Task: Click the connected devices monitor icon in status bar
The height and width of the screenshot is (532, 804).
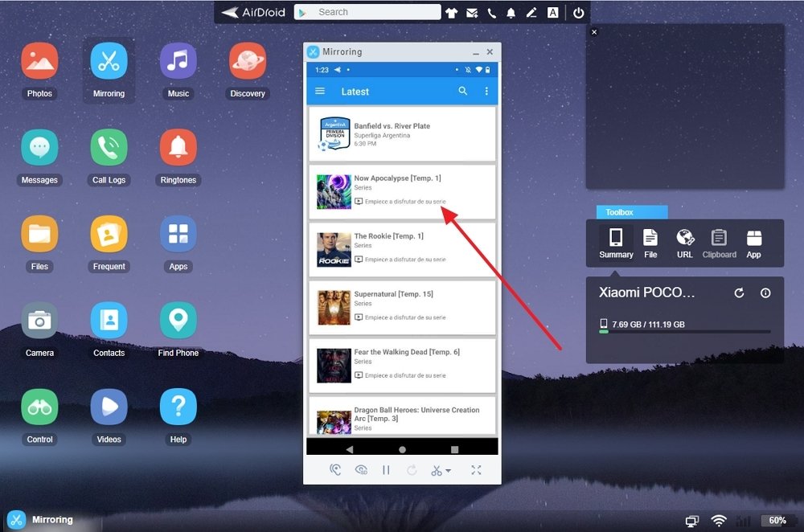Action: (x=691, y=521)
